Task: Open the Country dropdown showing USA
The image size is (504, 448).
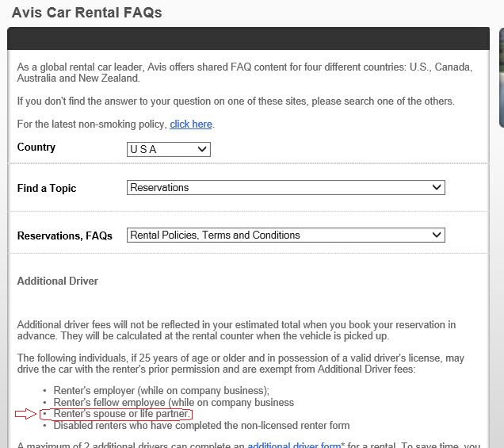Action: click(x=168, y=149)
